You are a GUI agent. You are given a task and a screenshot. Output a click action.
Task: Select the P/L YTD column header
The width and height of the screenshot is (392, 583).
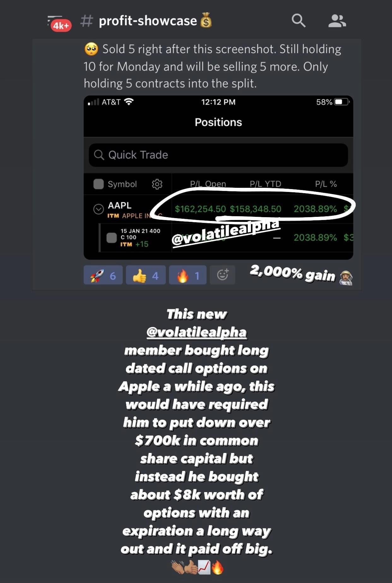click(265, 184)
